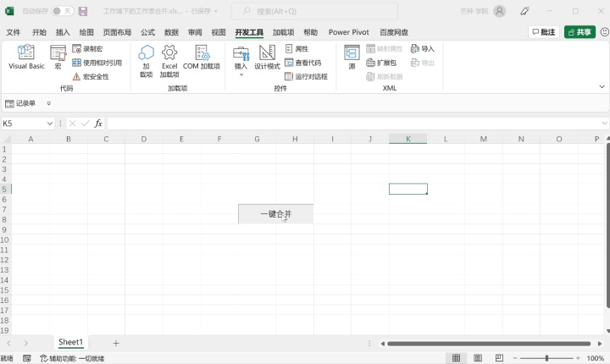Click the vertical scrollbar thumb
This screenshot has height=364, width=610.
608,225
